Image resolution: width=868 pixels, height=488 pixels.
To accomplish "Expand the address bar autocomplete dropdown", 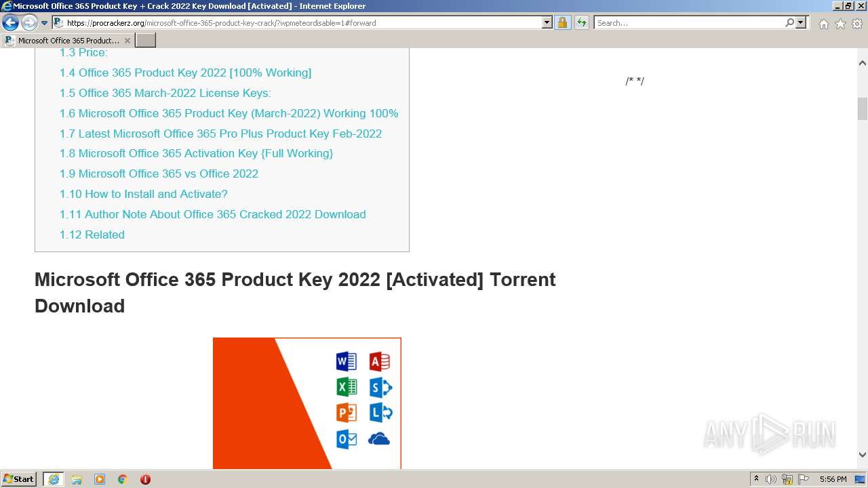I will pyautogui.click(x=547, y=22).
